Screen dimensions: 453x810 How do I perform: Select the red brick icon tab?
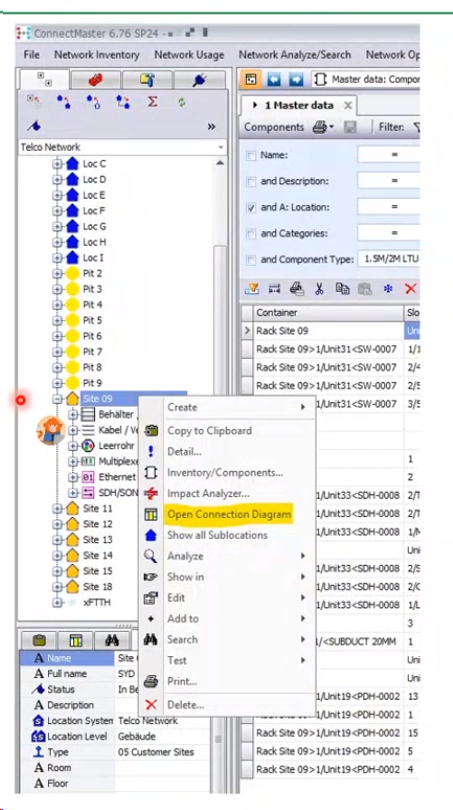pos(96,80)
